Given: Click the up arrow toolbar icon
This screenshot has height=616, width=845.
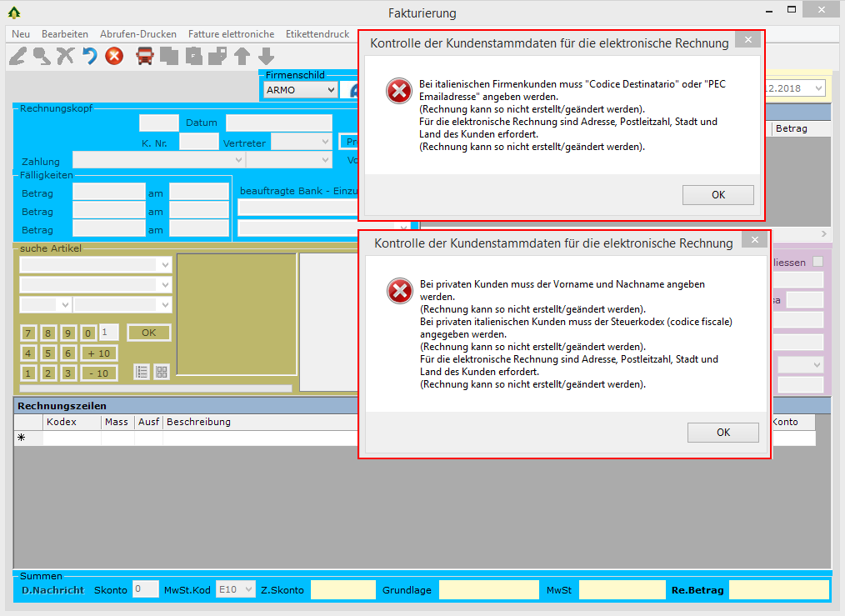Looking at the screenshot, I should pos(242,56).
